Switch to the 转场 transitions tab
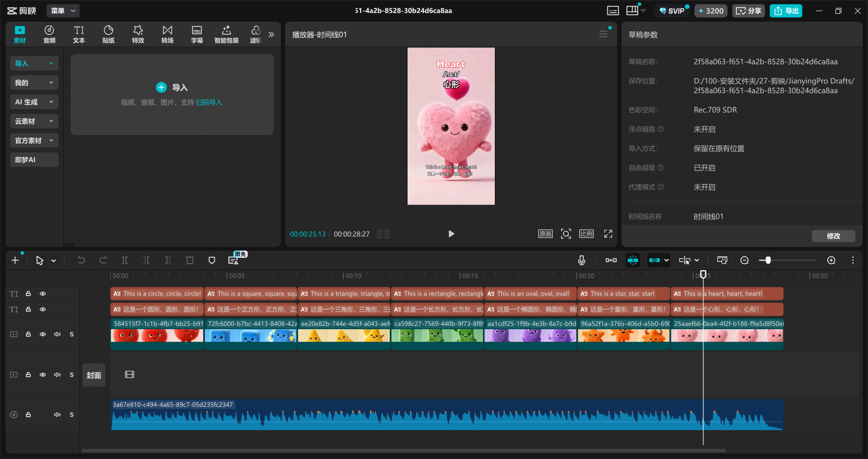 point(167,34)
